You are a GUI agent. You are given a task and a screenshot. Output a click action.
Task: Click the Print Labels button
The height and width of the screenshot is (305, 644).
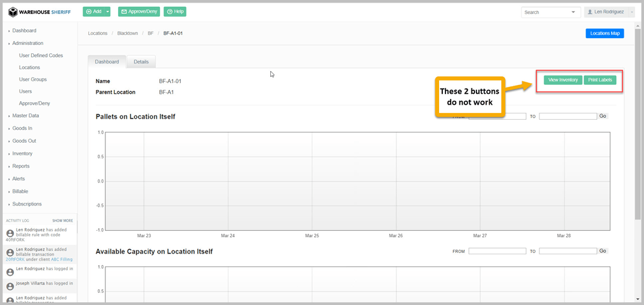tap(600, 80)
